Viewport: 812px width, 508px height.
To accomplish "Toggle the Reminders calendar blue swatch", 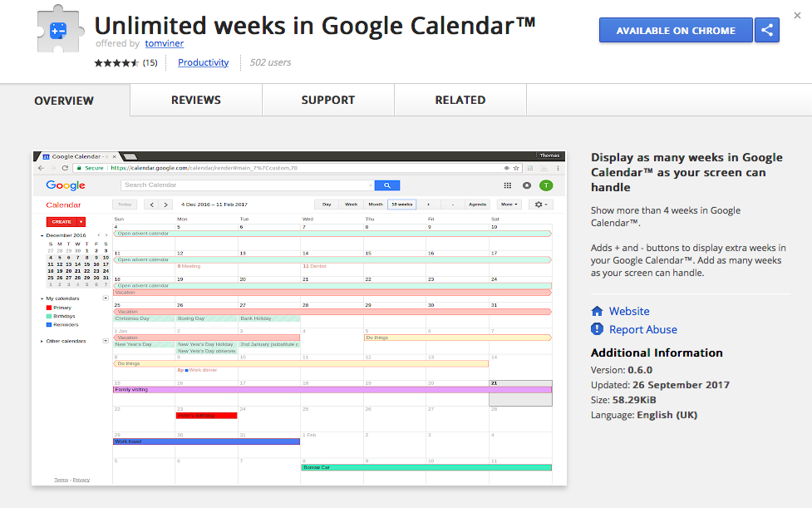I will click(49, 325).
